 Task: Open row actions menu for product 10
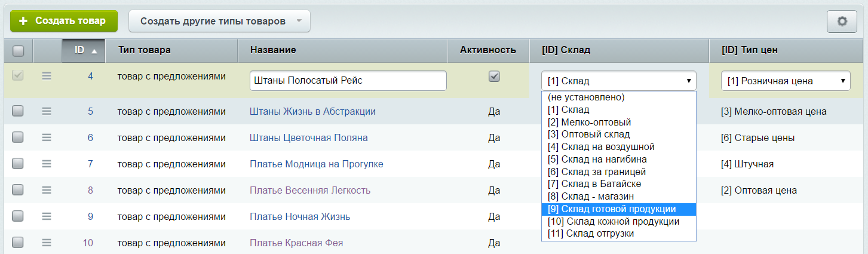click(x=47, y=243)
